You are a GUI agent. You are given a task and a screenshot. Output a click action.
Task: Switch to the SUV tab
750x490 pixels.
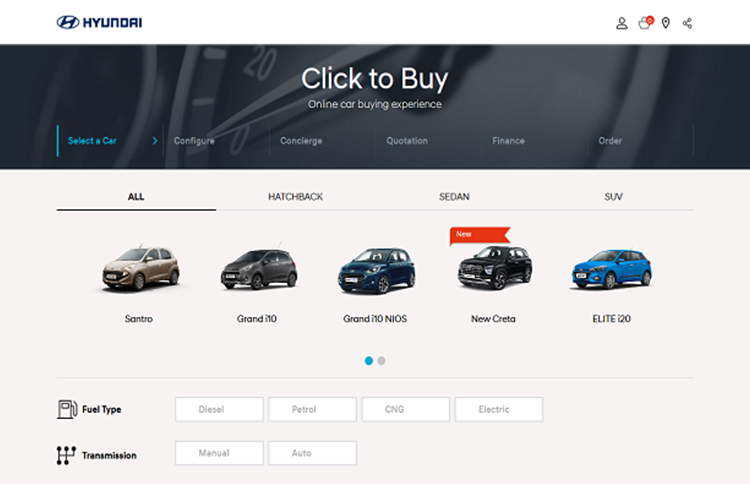pos(613,197)
